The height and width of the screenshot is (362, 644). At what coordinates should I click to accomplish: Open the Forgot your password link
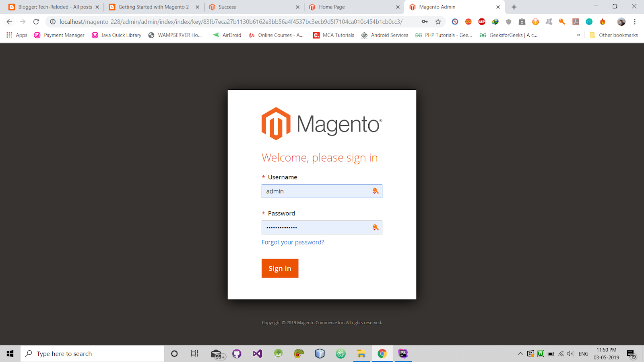tap(293, 242)
